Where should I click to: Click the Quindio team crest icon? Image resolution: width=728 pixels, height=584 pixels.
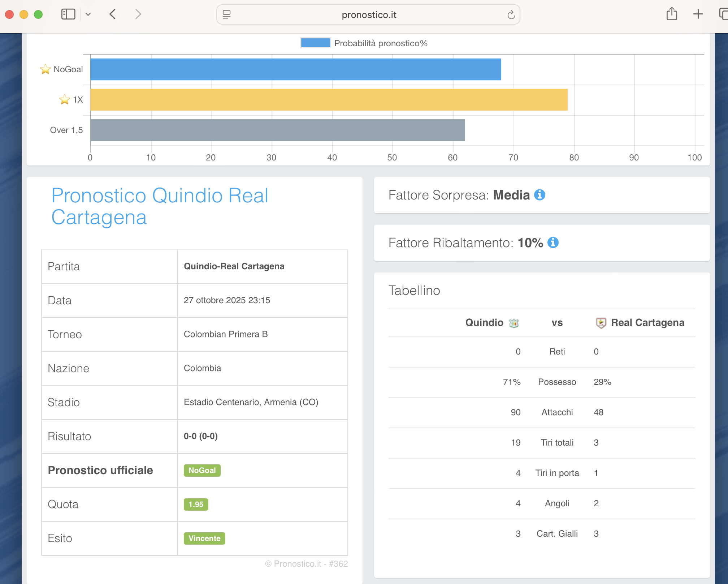point(514,323)
